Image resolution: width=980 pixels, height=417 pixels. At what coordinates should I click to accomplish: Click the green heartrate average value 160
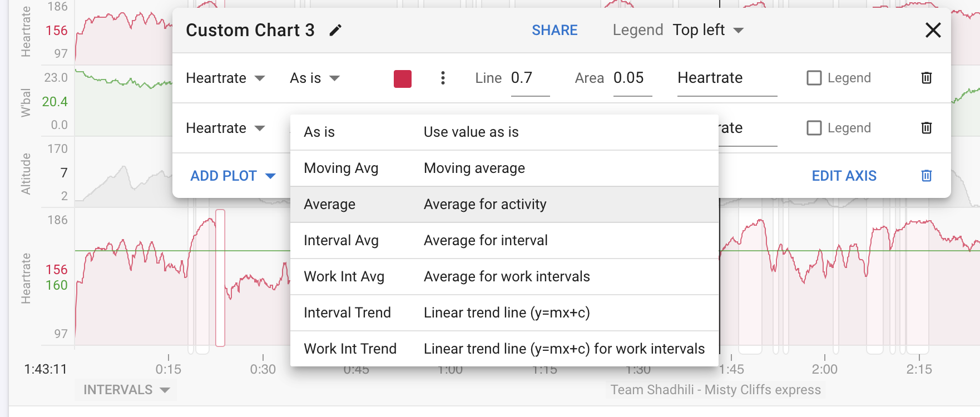point(56,285)
